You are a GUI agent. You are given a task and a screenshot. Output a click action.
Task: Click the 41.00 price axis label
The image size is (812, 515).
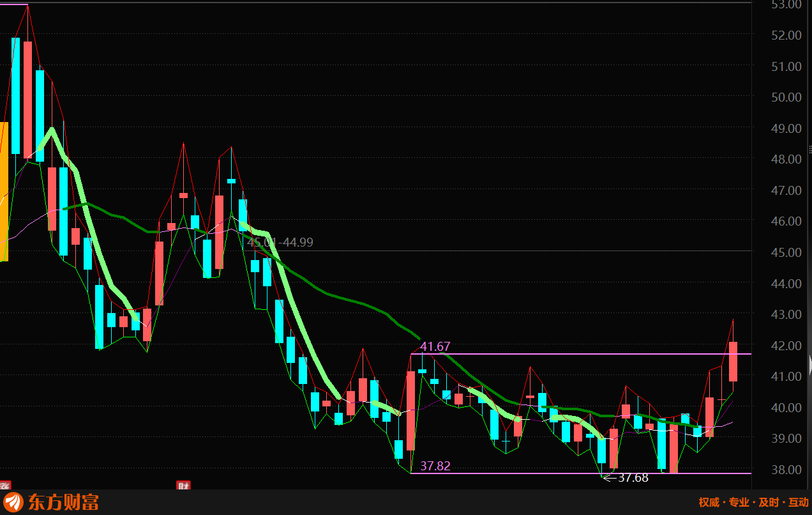(x=786, y=376)
